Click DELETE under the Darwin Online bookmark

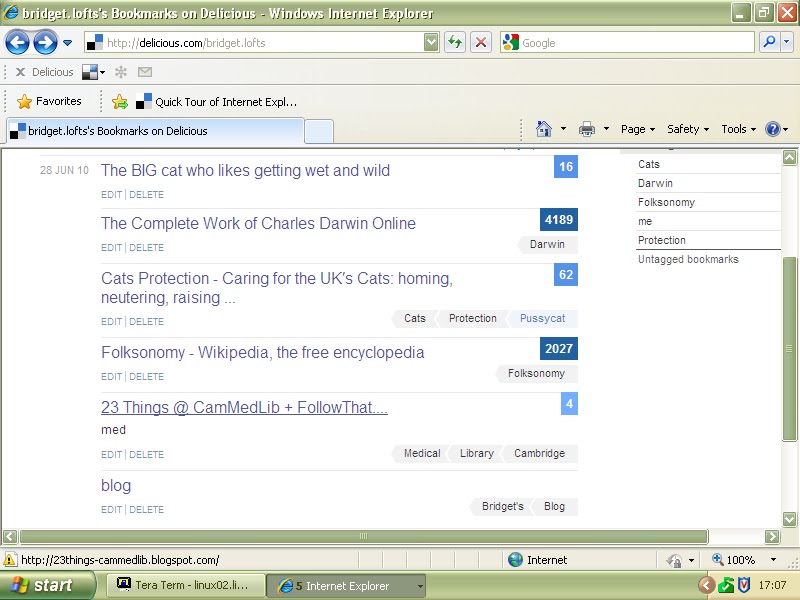146,247
